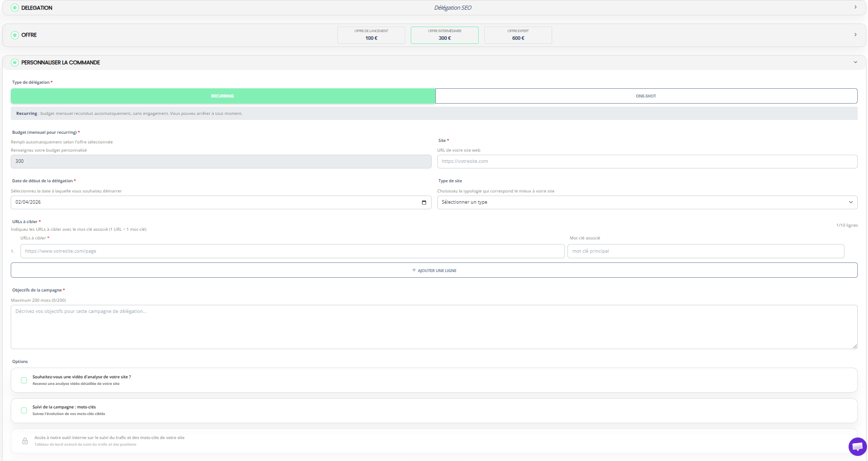Select the RECURRING delegation type

tap(222, 96)
